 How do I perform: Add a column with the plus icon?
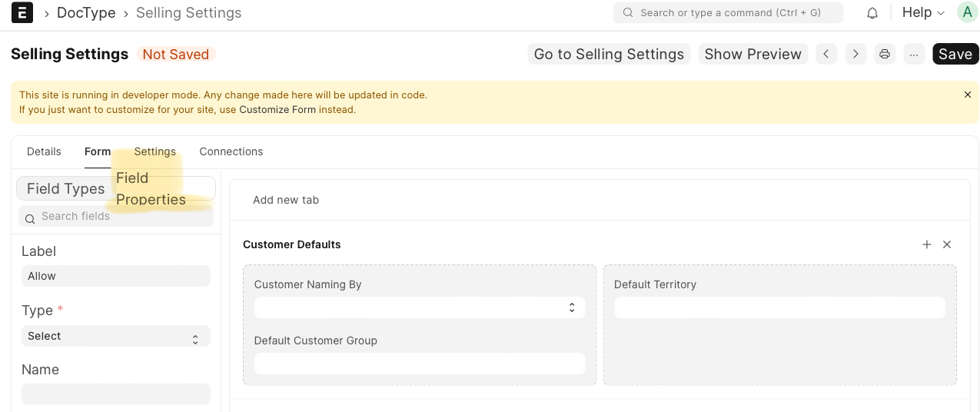[927, 244]
